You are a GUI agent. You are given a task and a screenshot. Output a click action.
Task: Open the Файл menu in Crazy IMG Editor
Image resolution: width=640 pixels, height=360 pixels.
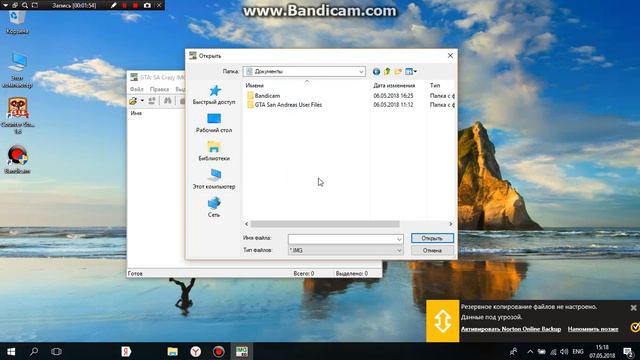(x=137, y=89)
